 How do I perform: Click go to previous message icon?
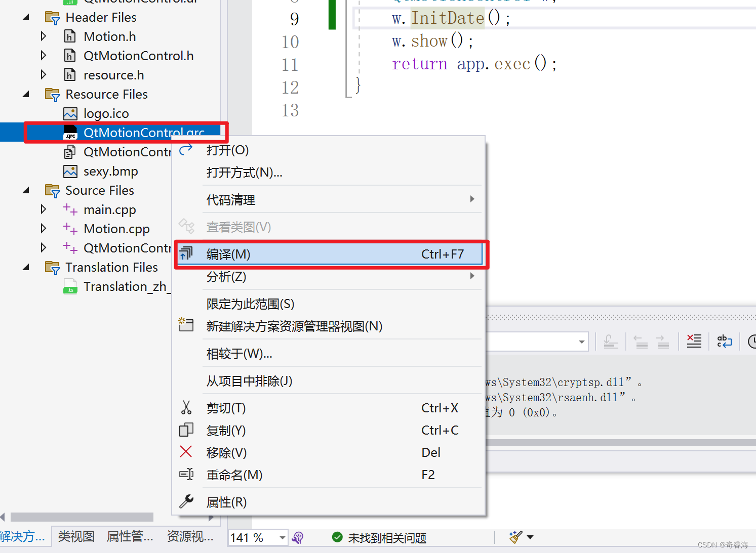click(x=642, y=342)
